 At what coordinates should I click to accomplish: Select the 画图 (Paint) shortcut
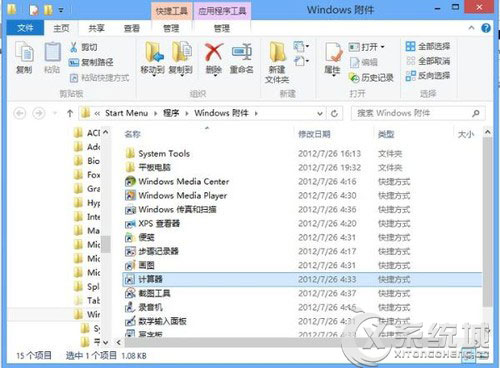point(302,265)
